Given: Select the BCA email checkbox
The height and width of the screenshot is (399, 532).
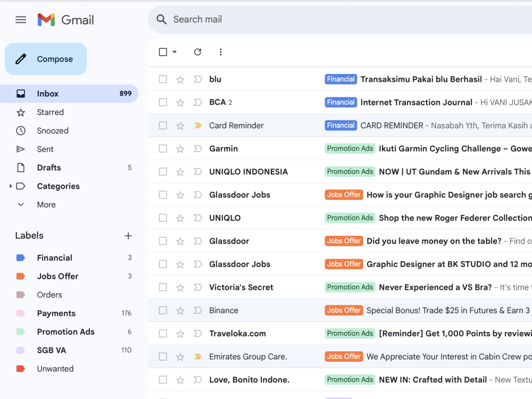Looking at the screenshot, I should [163, 102].
